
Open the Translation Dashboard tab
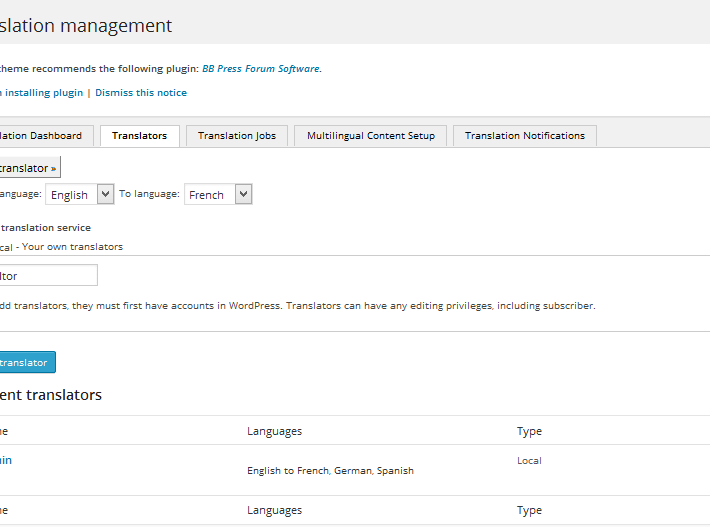tap(43, 136)
